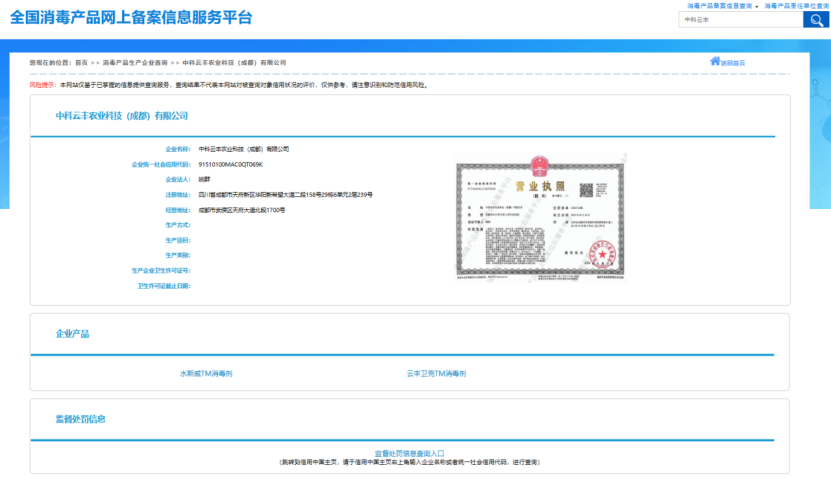Click the 企业法人 field label
Screen dimensions: 831x479
[x=178, y=180]
